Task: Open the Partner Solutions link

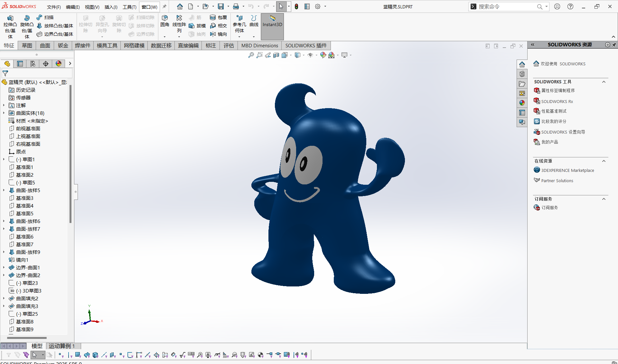Action: pos(557,181)
